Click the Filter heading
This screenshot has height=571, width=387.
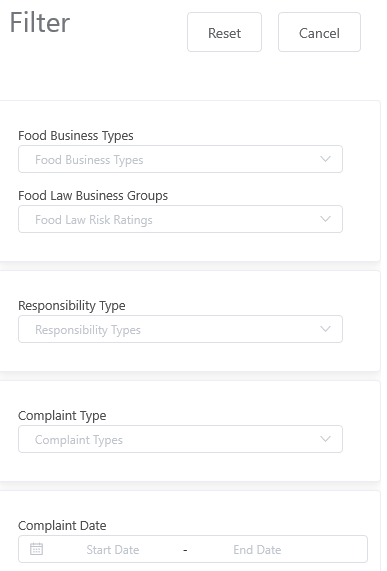(x=40, y=23)
